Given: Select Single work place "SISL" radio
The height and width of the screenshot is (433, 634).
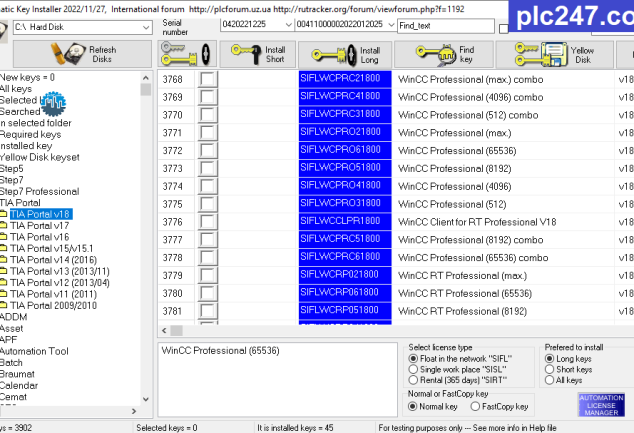Looking at the screenshot, I should coord(413,369).
